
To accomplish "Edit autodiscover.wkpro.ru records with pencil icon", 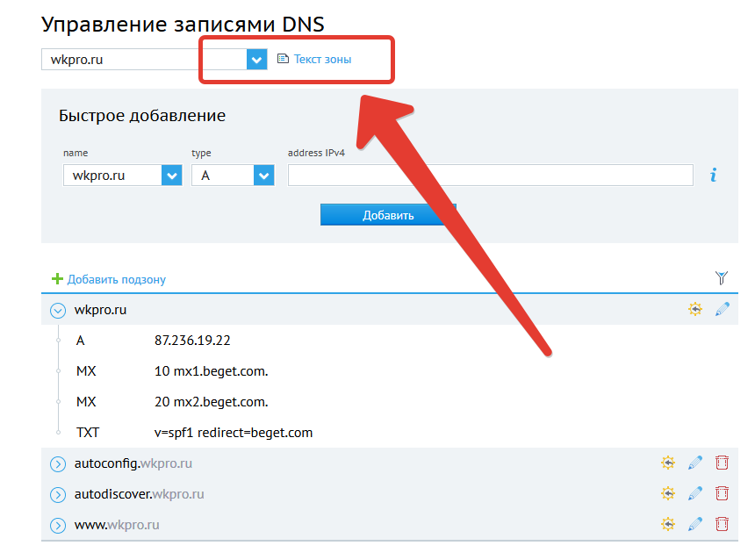I will 695,493.
